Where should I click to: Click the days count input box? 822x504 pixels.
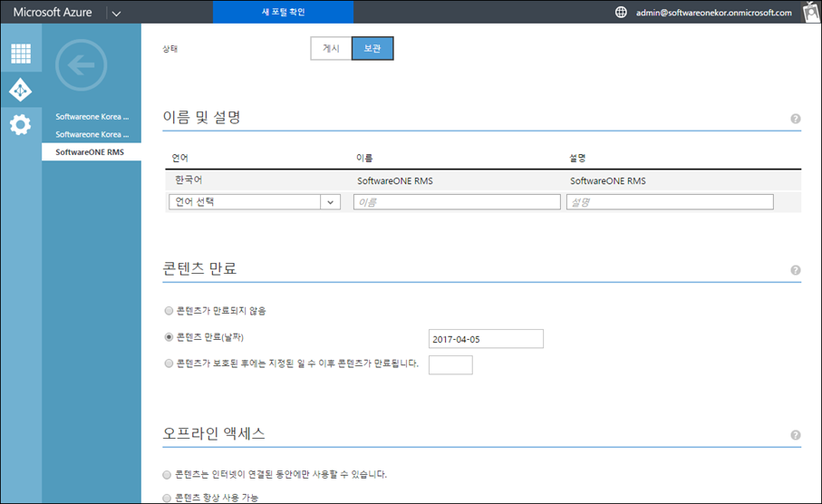point(450,365)
